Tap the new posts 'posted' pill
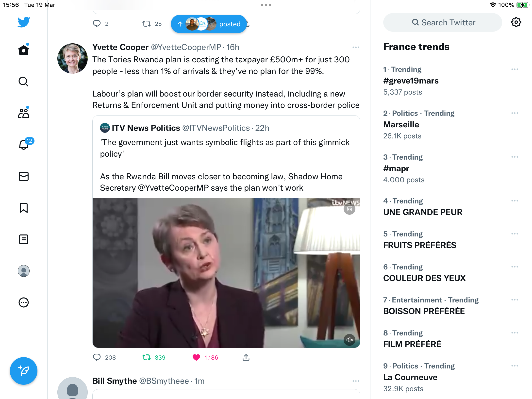The image size is (532, 399). 209,24
